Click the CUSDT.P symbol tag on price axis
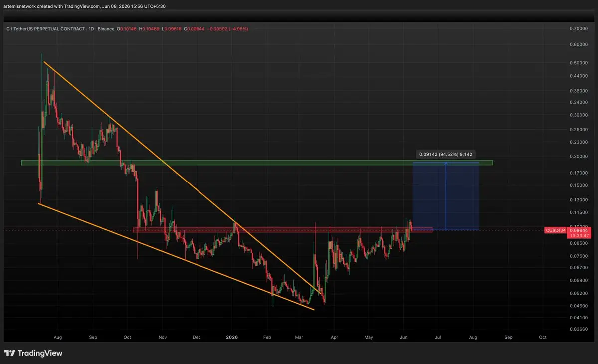 (555, 230)
